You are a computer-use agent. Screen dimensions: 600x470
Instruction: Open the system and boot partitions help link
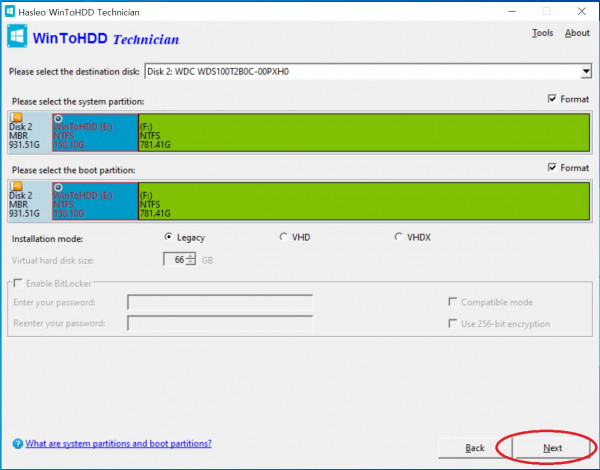(x=118, y=444)
